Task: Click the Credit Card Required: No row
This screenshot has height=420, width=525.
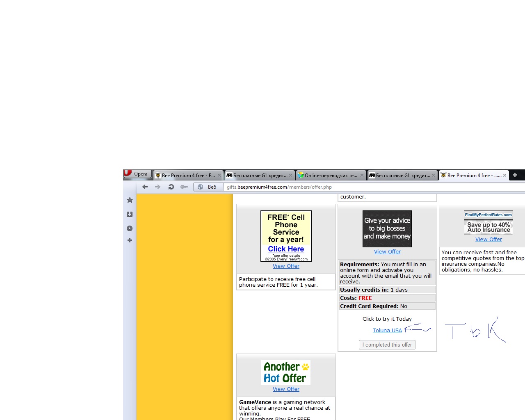Action: pos(387,306)
